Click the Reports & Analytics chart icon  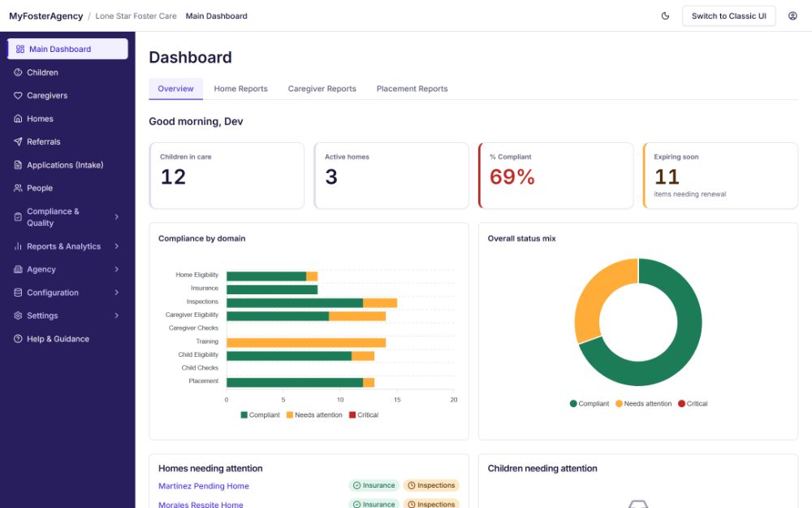click(x=18, y=246)
